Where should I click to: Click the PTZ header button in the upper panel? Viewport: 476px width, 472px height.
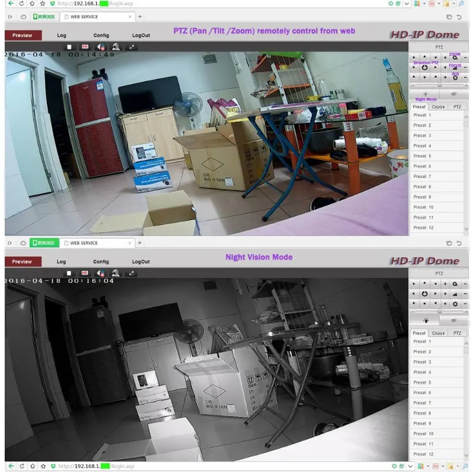[x=439, y=47]
